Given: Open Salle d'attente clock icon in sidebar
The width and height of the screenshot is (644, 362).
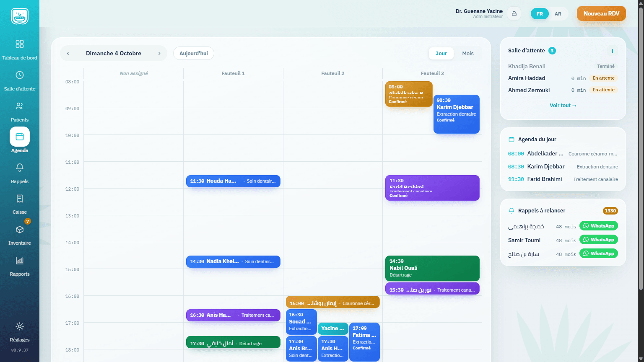Looking at the screenshot, I should pos(20,75).
